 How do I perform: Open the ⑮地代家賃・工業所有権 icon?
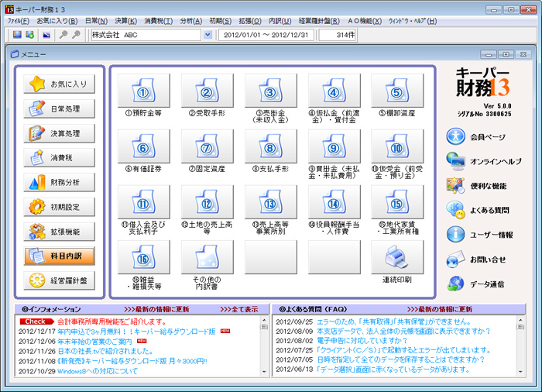(397, 201)
